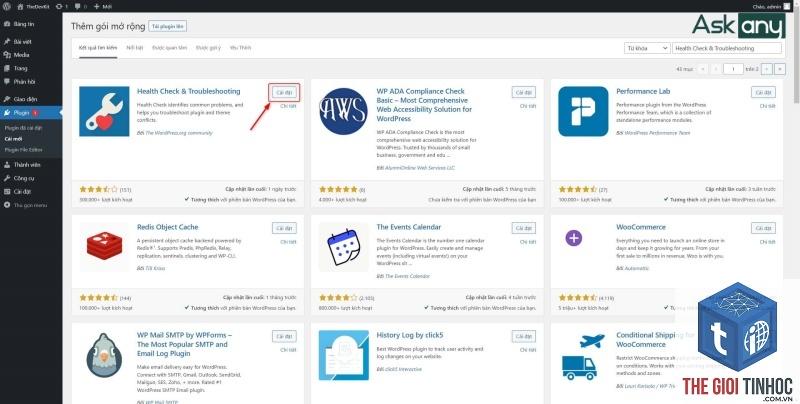Click the Conditional Shipping truck-plane icon
The height and width of the screenshot is (404, 800).
[x=583, y=357]
